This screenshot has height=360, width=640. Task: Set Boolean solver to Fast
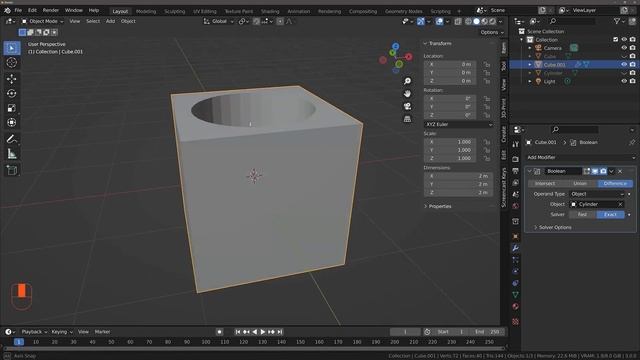582,215
